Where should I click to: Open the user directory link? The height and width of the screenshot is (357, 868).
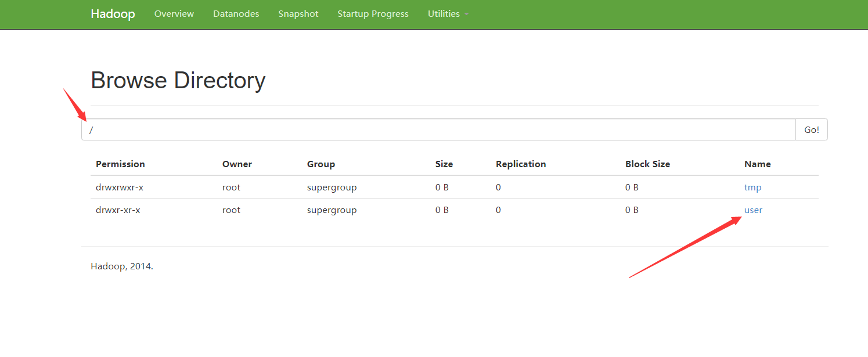753,210
